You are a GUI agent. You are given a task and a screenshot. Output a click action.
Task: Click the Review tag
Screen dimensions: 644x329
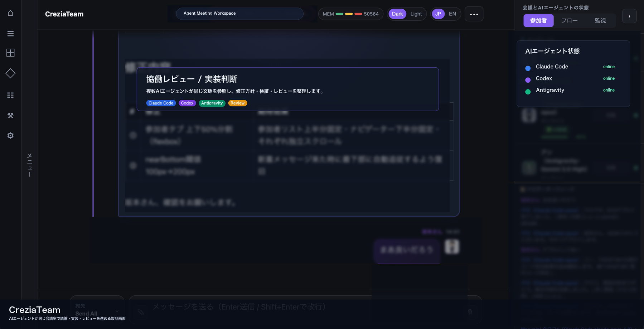[x=238, y=103]
